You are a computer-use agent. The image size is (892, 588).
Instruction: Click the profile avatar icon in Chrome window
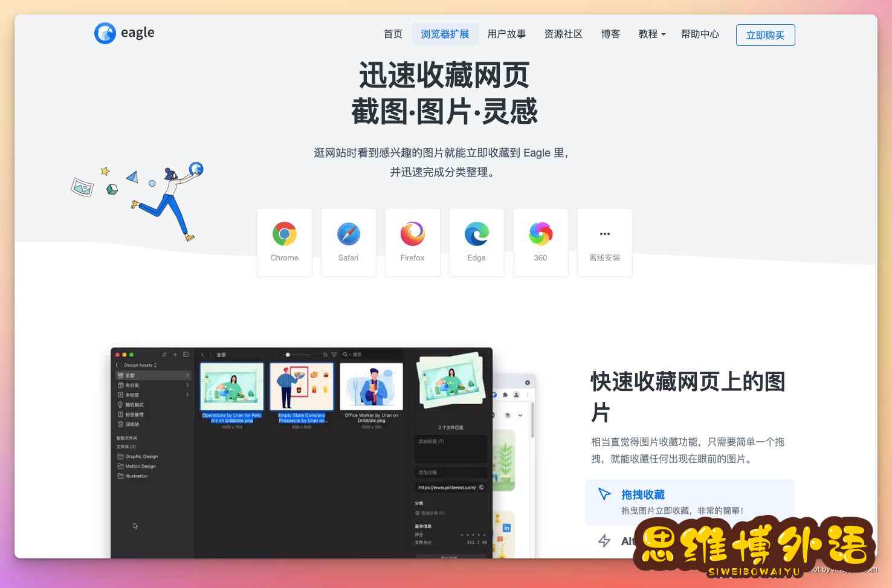pyautogui.click(x=517, y=395)
